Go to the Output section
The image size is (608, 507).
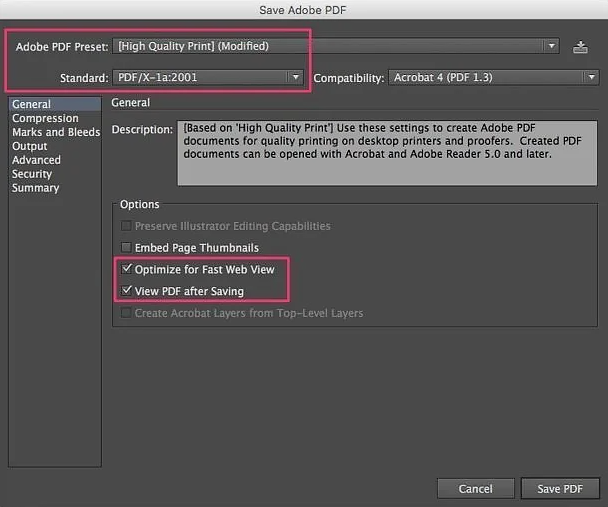coord(29,146)
